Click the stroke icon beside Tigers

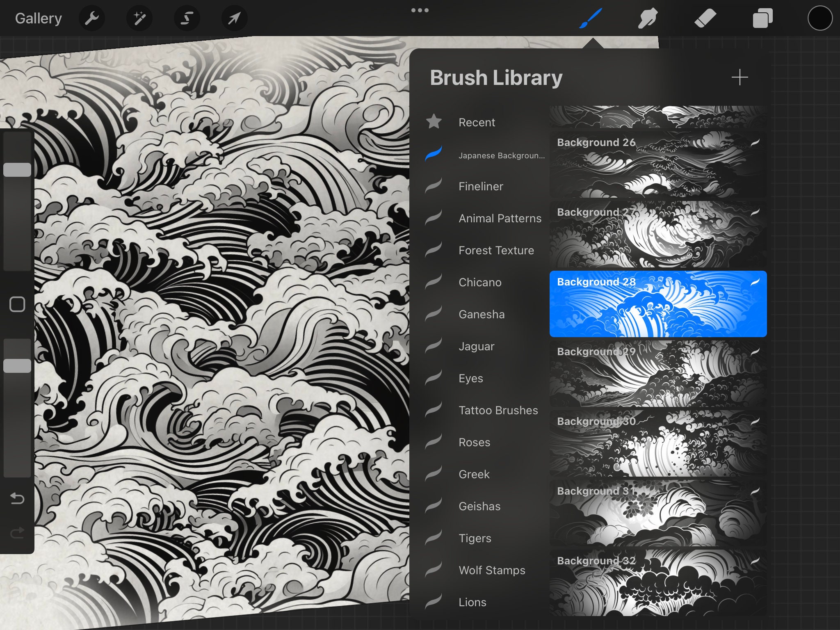click(434, 537)
